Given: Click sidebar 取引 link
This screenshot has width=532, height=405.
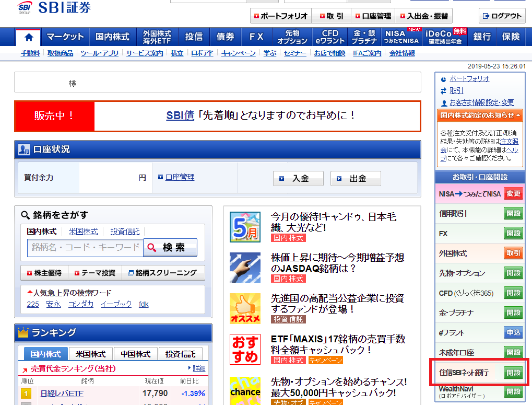Looking at the screenshot, I should click(x=456, y=90).
